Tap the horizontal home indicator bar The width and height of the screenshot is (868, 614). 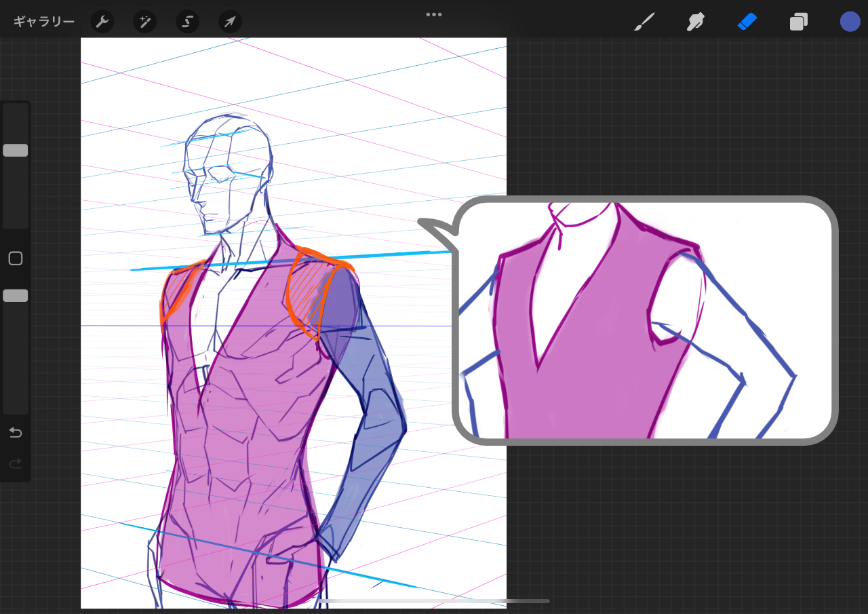click(x=434, y=601)
